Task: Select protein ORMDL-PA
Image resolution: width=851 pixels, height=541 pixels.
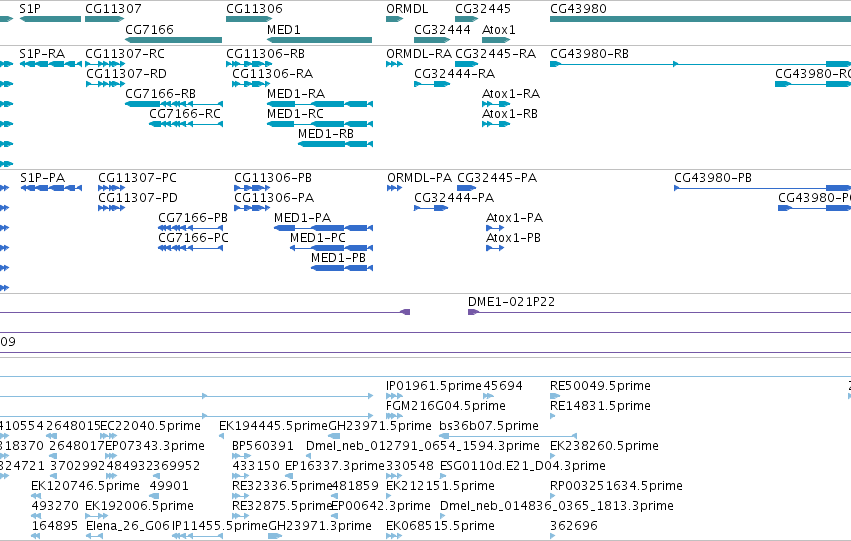Action: tap(395, 188)
